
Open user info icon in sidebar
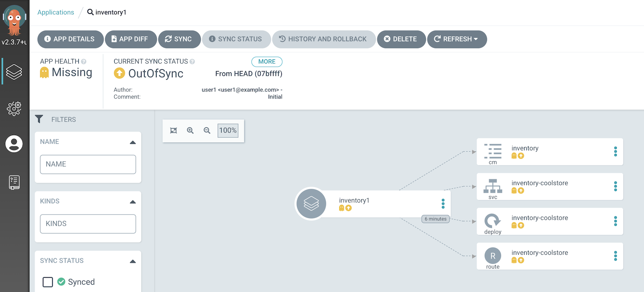coord(14,144)
